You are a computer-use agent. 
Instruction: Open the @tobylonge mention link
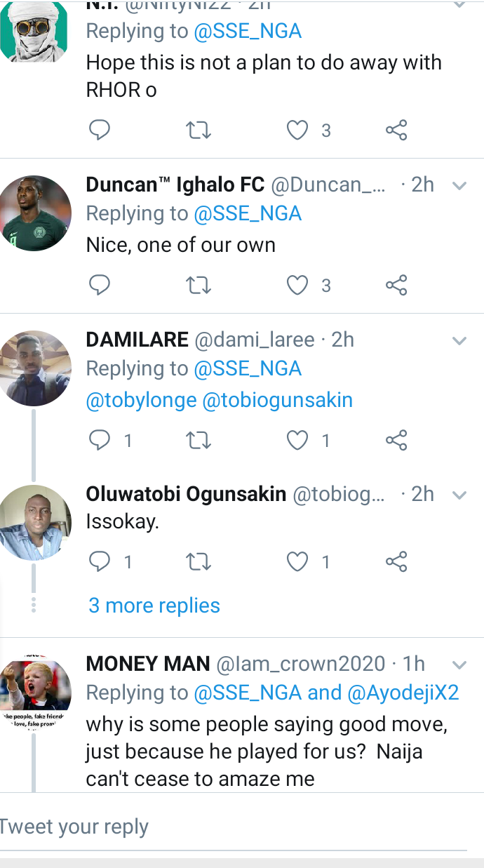(x=141, y=400)
